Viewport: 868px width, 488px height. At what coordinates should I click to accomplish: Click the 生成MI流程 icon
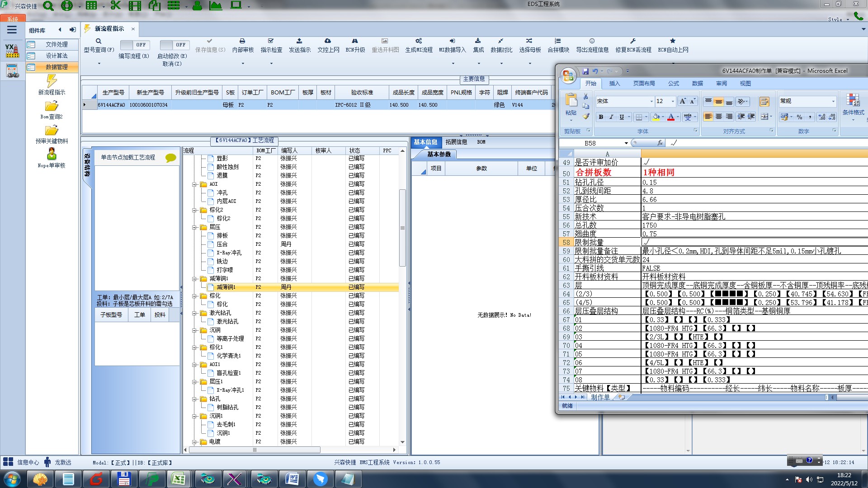point(419,41)
